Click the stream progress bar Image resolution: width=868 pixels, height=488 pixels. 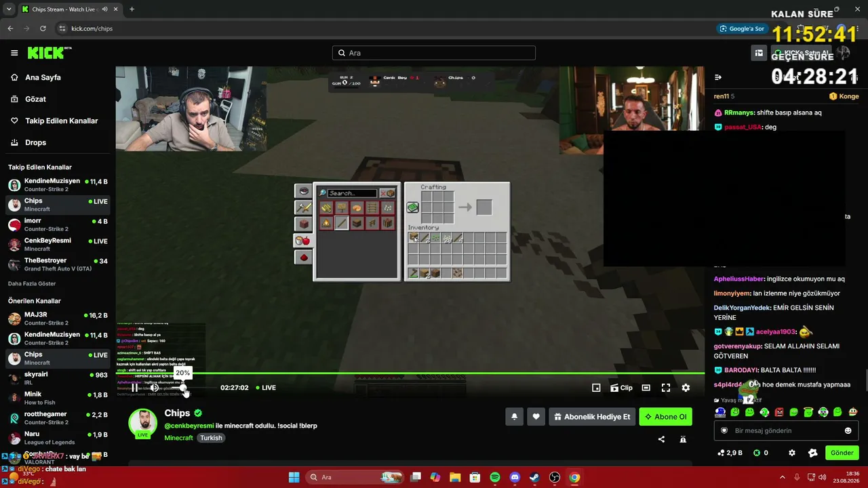click(410, 373)
